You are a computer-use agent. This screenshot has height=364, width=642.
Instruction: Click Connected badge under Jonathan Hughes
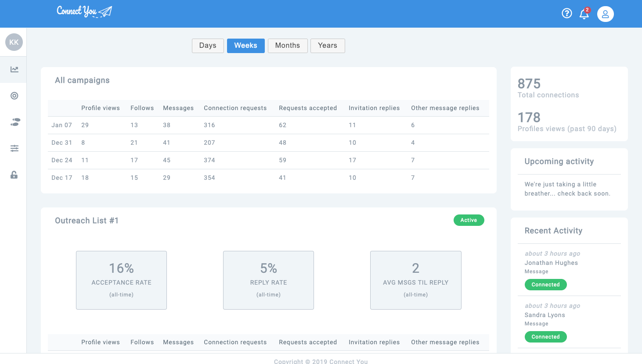click(x=545, y=285)
